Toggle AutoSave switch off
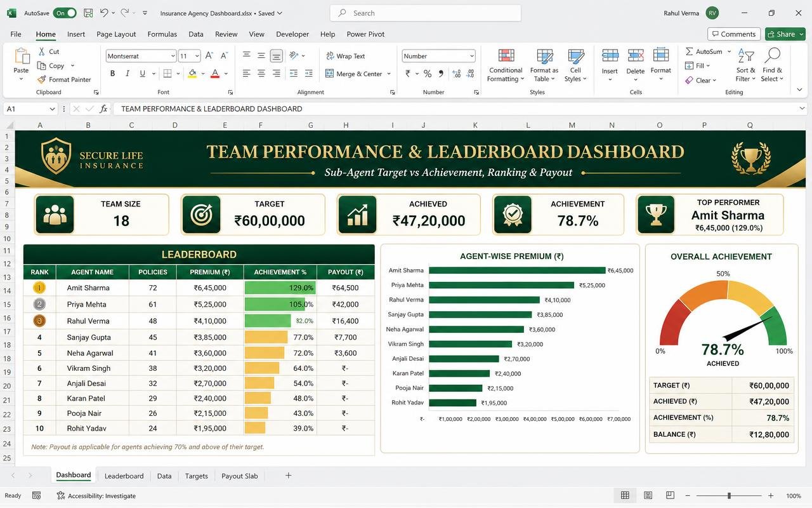Viewport: 812px width, 508px height. (x=65, y=13)
